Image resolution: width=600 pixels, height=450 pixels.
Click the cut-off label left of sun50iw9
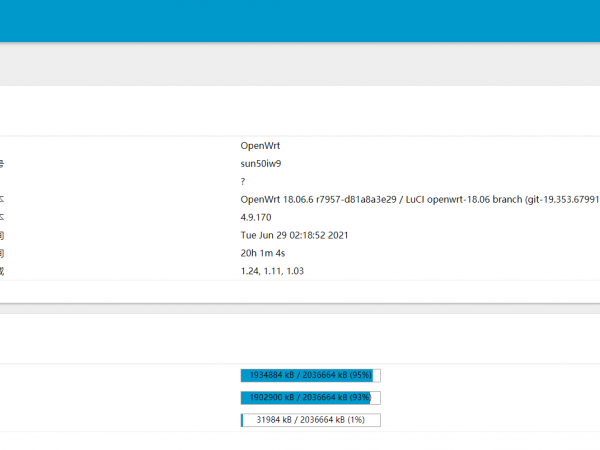click(x=2, y=163)
